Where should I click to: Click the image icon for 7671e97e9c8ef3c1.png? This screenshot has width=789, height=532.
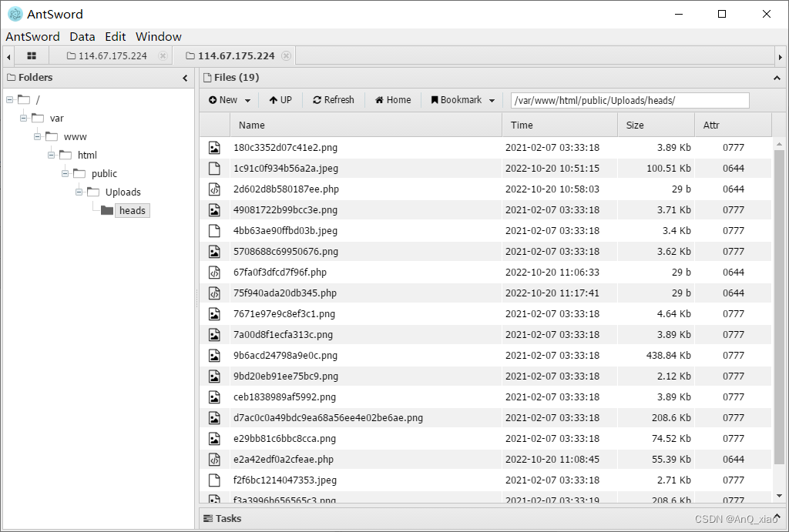(x=214, y=314)
